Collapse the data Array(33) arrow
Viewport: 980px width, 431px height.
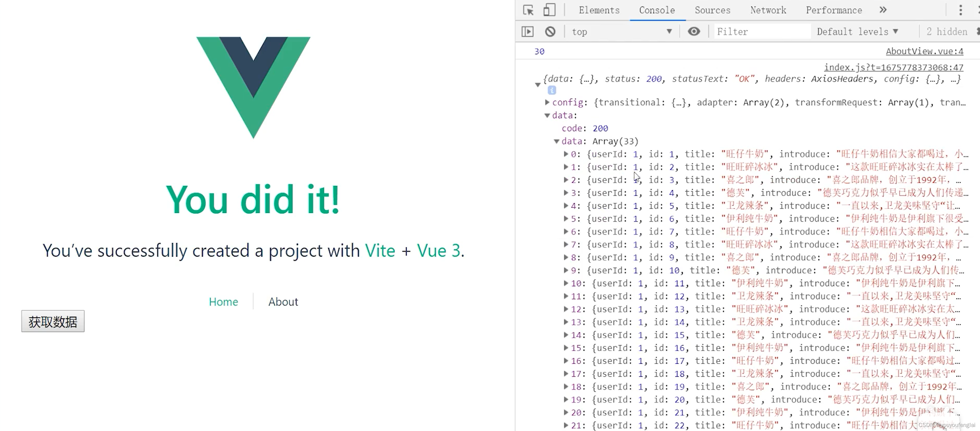[x=556, y=141]
